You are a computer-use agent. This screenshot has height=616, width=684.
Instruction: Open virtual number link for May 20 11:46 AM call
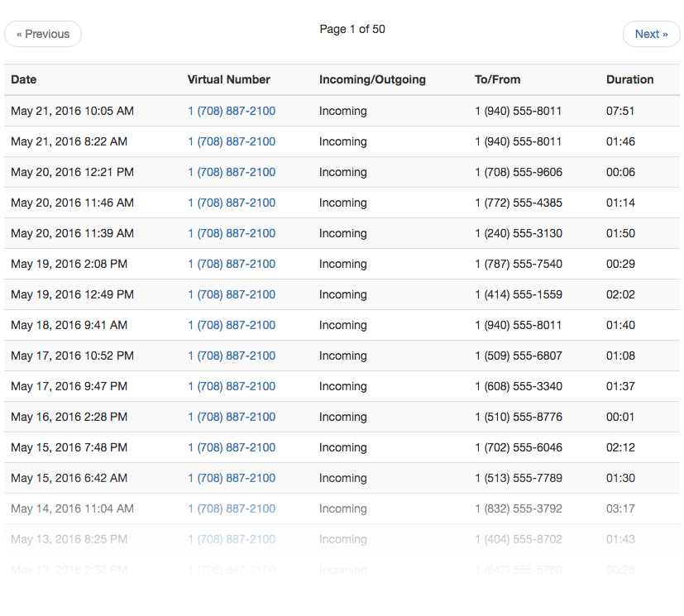coord(232,203)
